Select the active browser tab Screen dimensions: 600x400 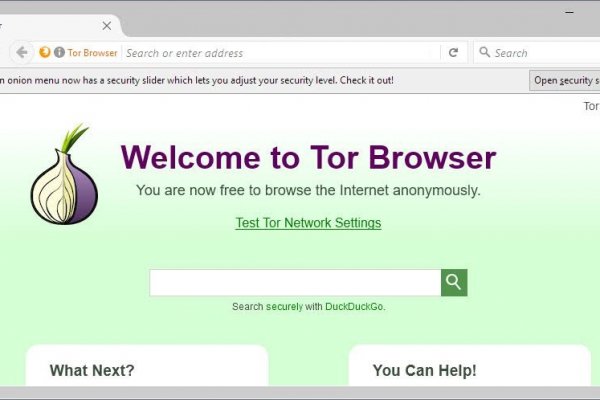pyautogui.click(x=59, y=26)
